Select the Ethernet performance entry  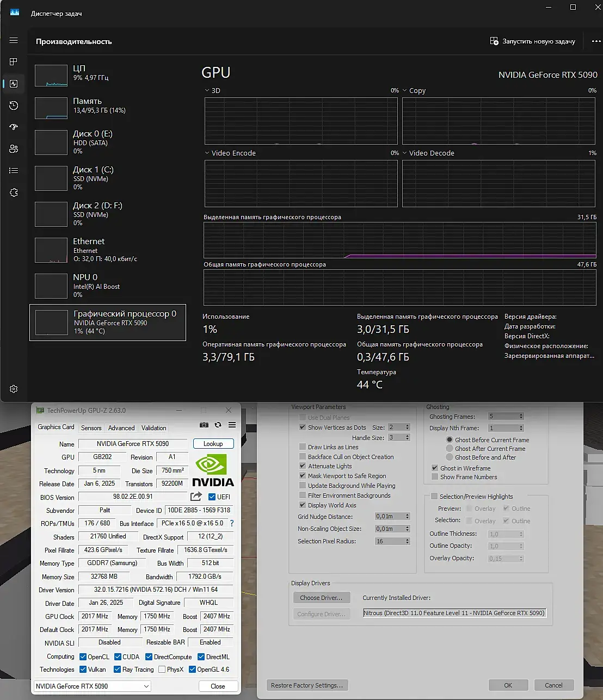point(108,250)
